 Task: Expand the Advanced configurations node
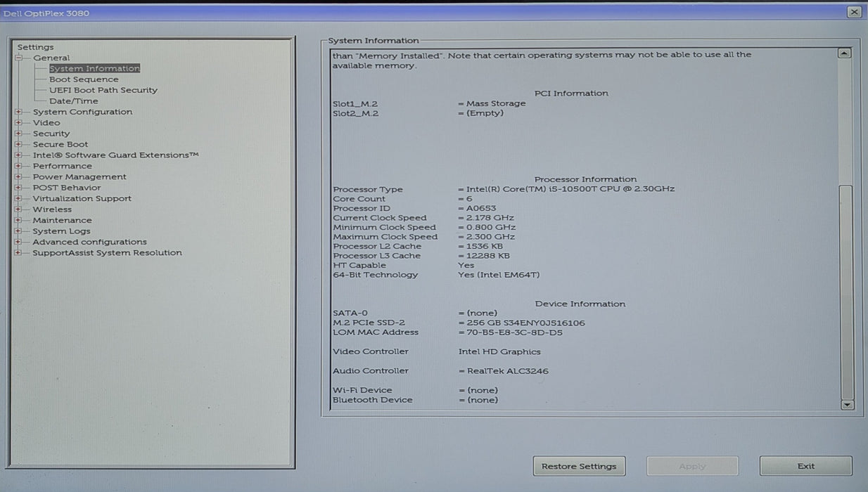[18, 242]
